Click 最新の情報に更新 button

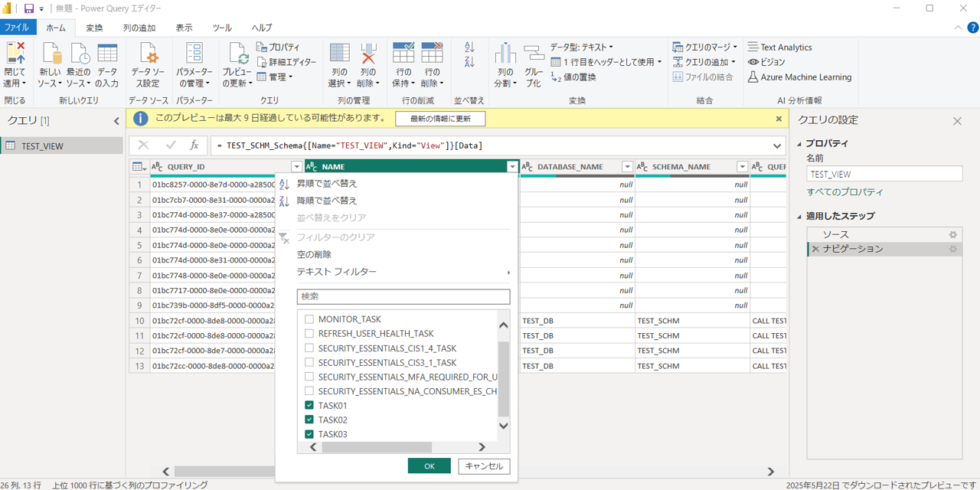tap(440, 119)
